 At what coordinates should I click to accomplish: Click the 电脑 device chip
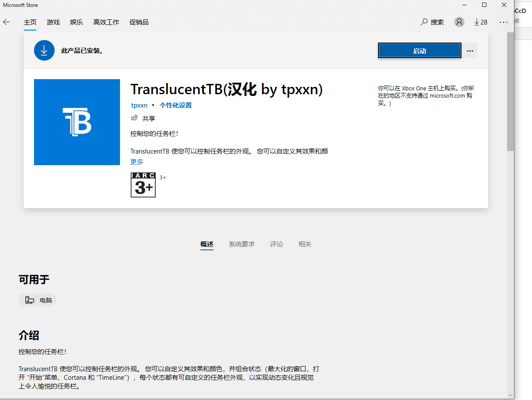38,300
